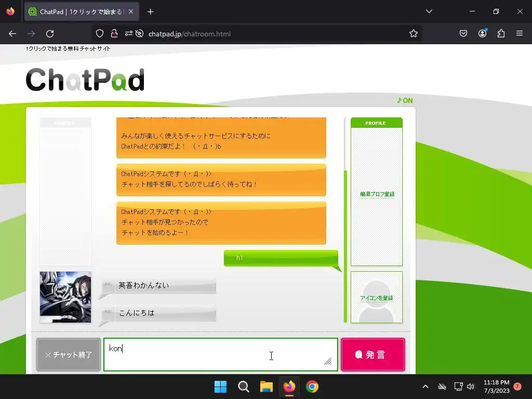Open Windows taskbar search

[243, 387]
